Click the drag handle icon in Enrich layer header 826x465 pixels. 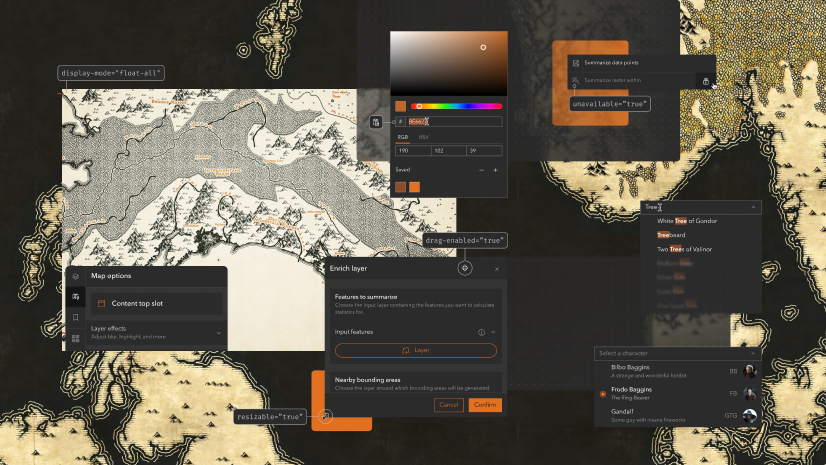465,268
